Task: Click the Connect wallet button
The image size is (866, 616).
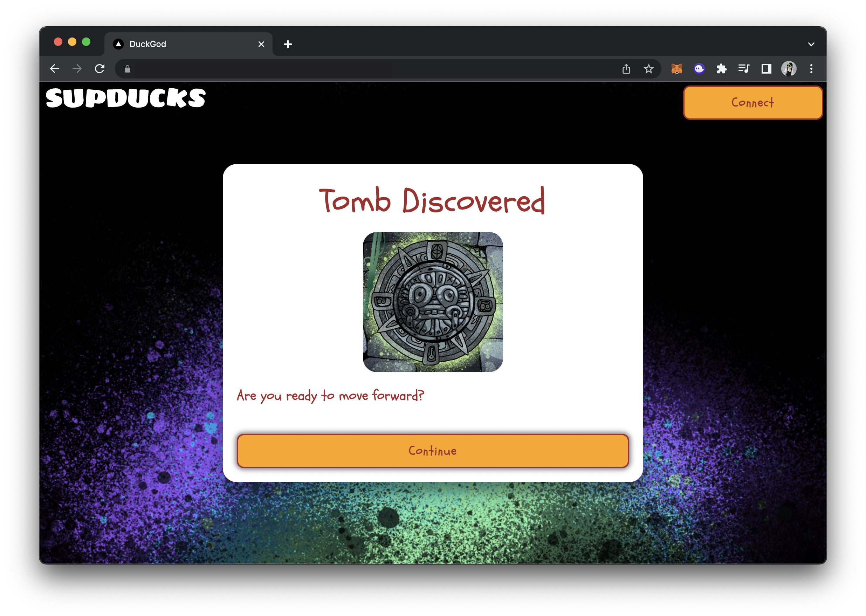Action: (752, 102)
